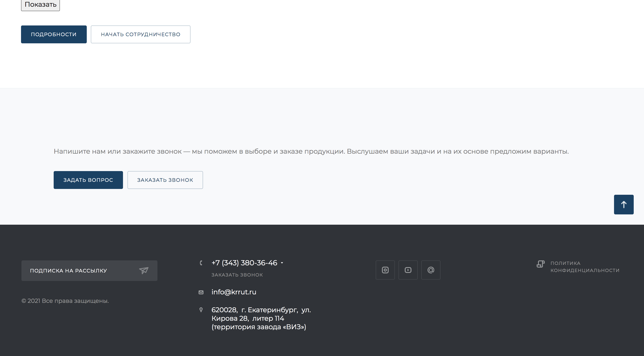Click the Instagram social icon
The width and height of the screenshot is (644, 356).
[x=385, y=270]
